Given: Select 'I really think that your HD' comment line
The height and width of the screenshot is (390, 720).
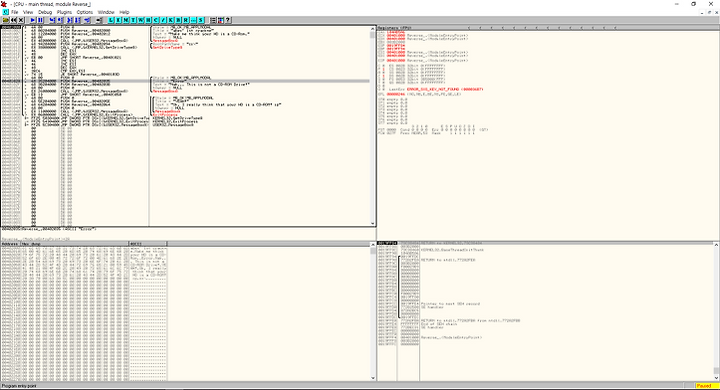Looking at the screenshot, I should point(217,104).
